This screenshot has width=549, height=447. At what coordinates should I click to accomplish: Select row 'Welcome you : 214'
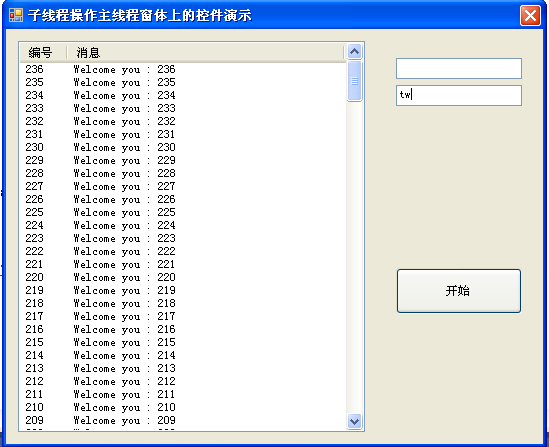tap(183, 355)
